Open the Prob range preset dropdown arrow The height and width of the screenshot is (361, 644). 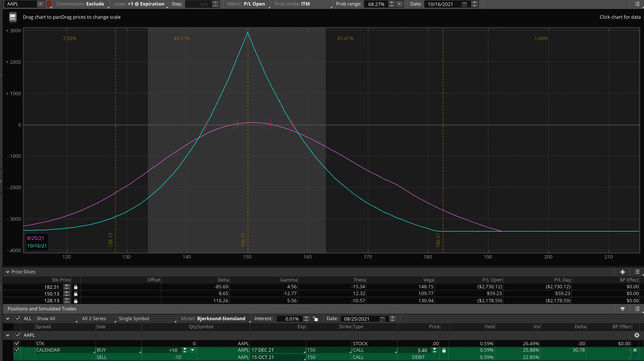pos(400,4)
